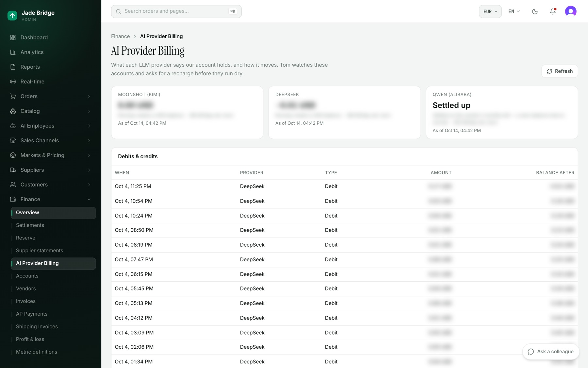
Task: Click the AI Employees robot icon
Action: (x=13, y=126)
